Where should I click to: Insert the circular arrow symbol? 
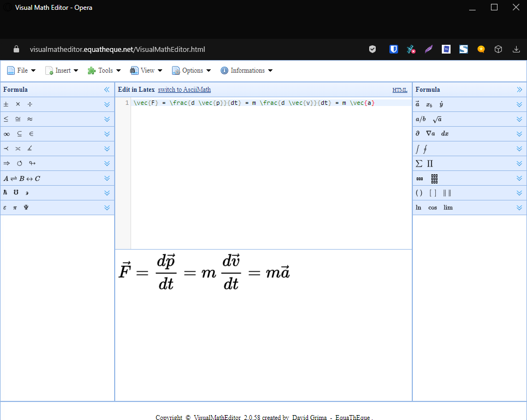20,163
